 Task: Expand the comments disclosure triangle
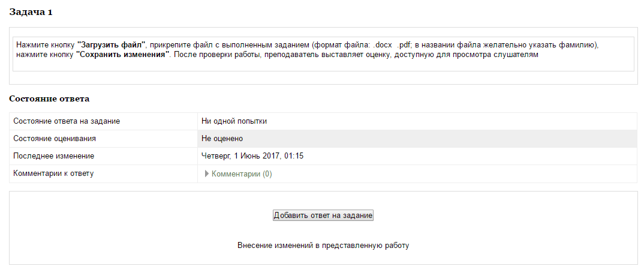[207, 174]
